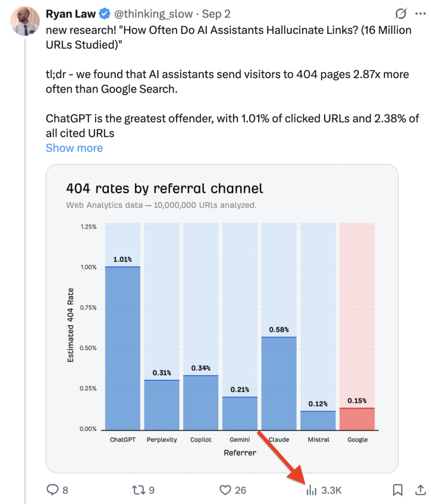Expand the truncated tweet with Show more
431x504 pixels.
[74, 148]
